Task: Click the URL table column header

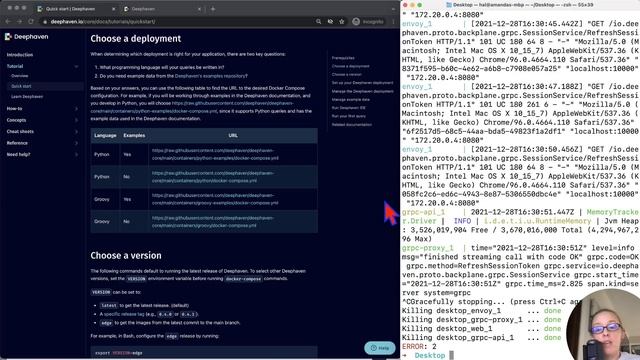Action: [233, 136]
